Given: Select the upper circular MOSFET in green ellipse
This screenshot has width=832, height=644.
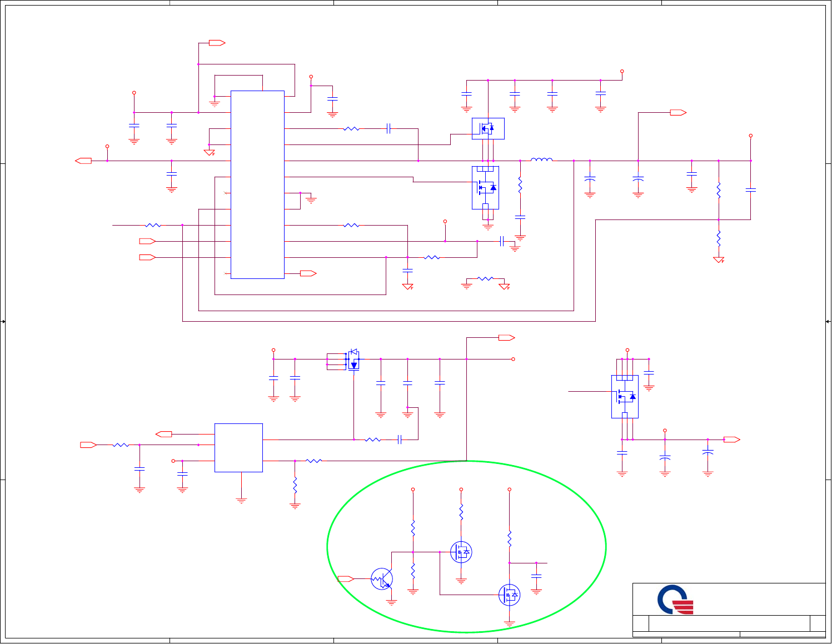Looking at the screenshot, I should (461, 552).
